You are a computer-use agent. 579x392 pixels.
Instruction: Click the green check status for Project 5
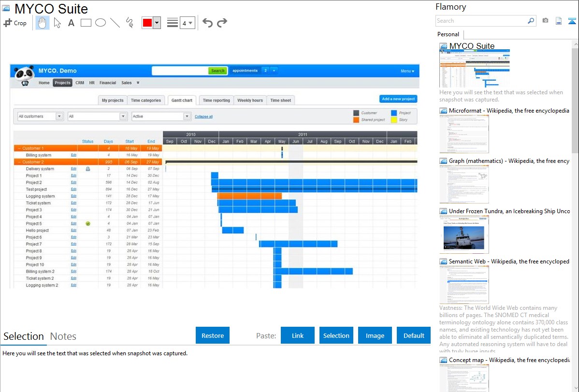click(88, 223)
